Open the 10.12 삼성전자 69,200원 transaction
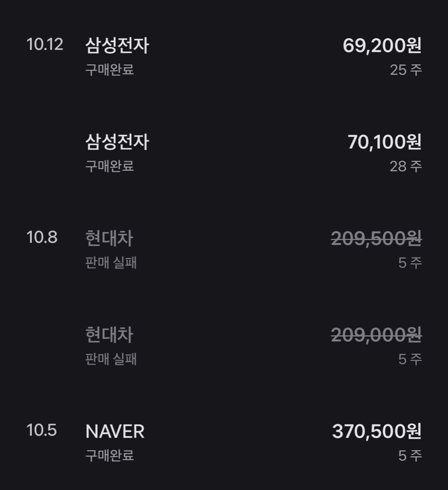This screenshot has width=448, height=490. point(224,57)
